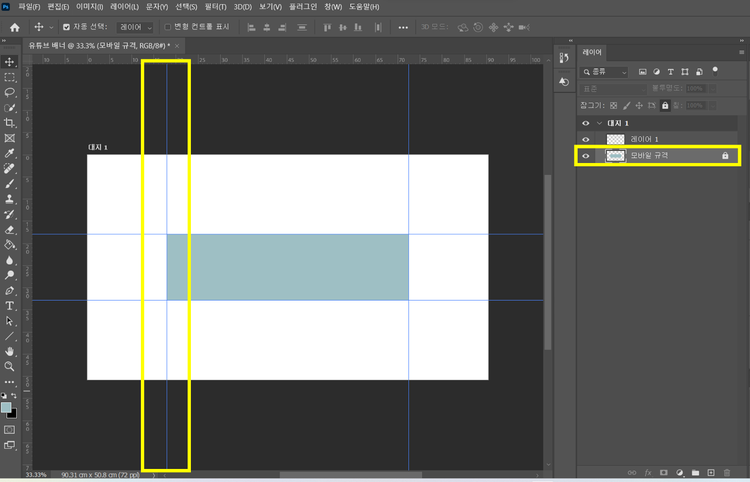
Task: Close the 유튜브 배너 document tab
Action: 177,46
